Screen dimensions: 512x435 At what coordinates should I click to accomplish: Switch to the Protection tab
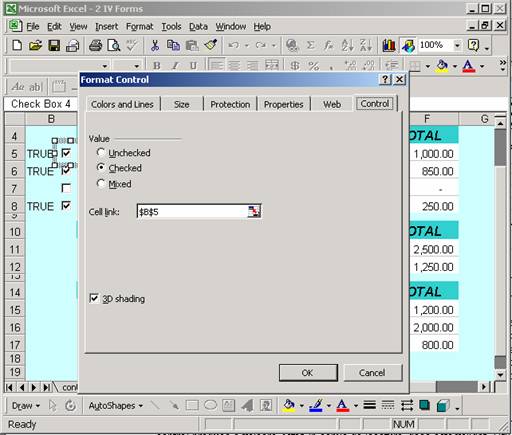coord(230,104)
